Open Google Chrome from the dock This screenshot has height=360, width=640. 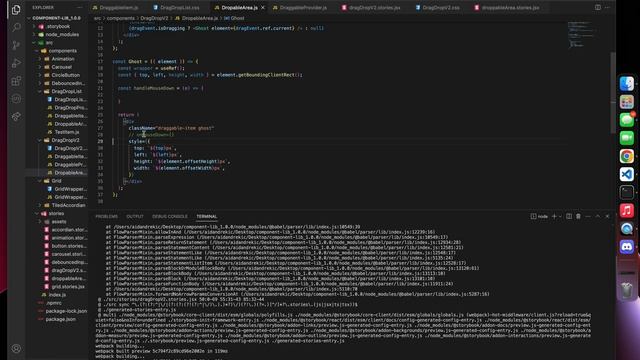click(x=627, y=156)
